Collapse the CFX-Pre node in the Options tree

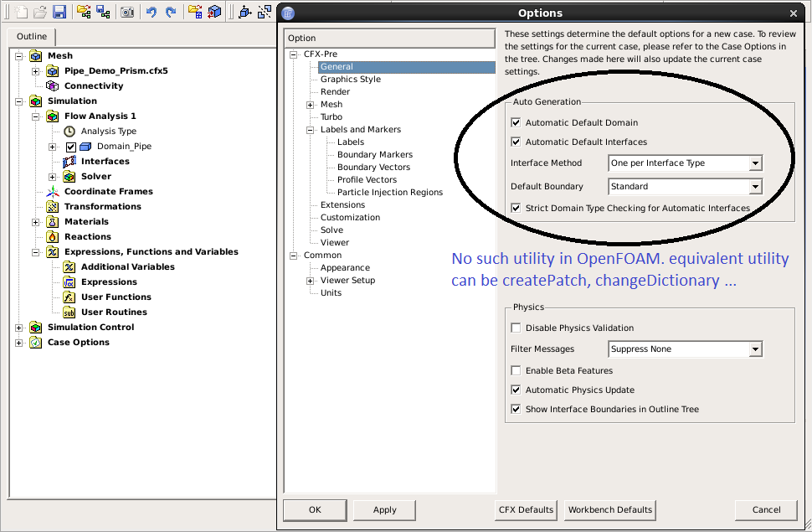tap(294, 54)
